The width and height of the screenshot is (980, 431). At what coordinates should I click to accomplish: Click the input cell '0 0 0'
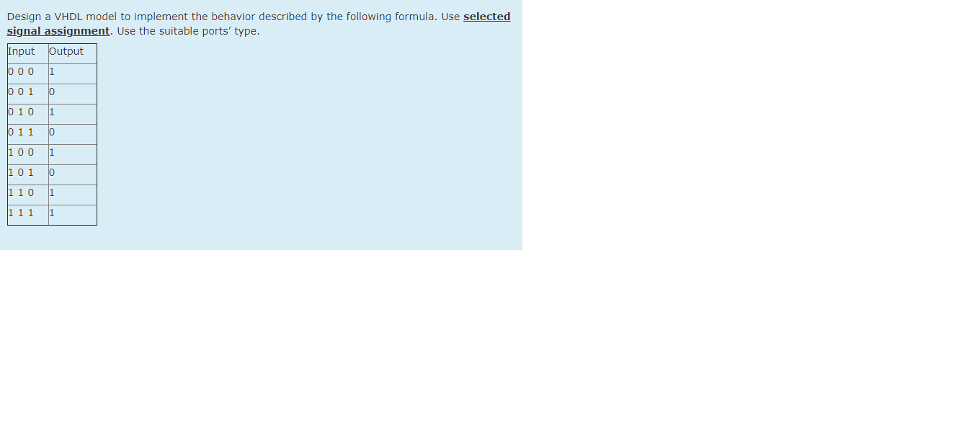coord(28,74)
